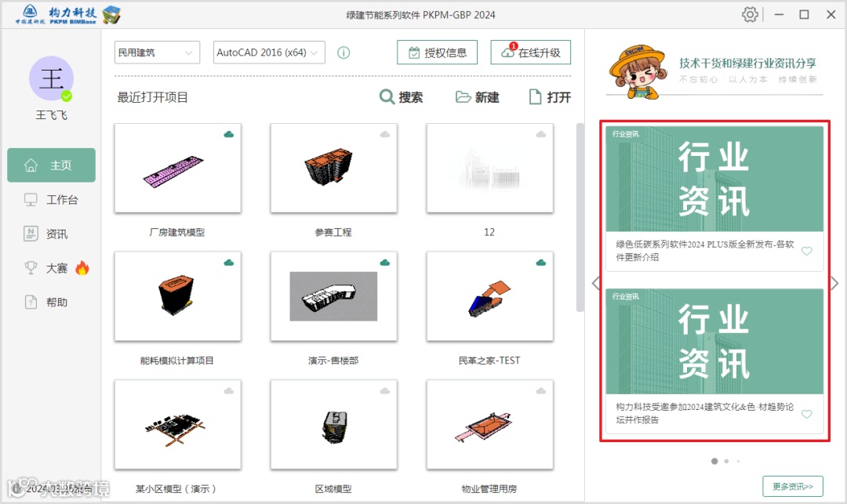847x504 pixels.
Task: Click the cloud icon on 能耗模拟计算项目 card
Action: [x=229, y=263]
